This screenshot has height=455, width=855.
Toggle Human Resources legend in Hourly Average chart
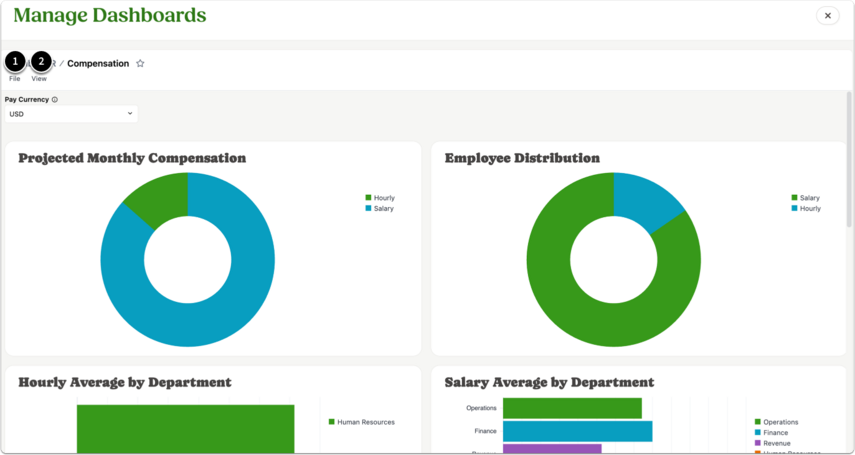(x=362, y=422)
